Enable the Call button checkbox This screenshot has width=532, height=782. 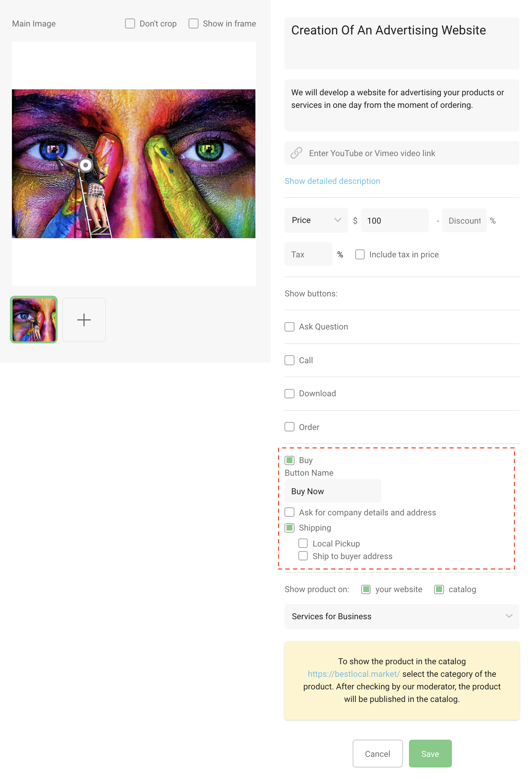point(289,360)
